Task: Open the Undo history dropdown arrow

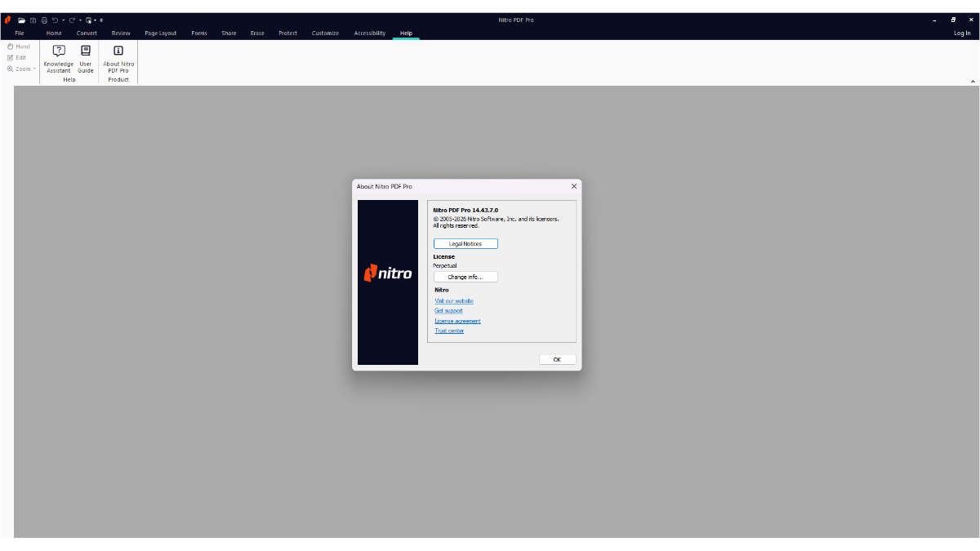Action: (x=64, y=20)
